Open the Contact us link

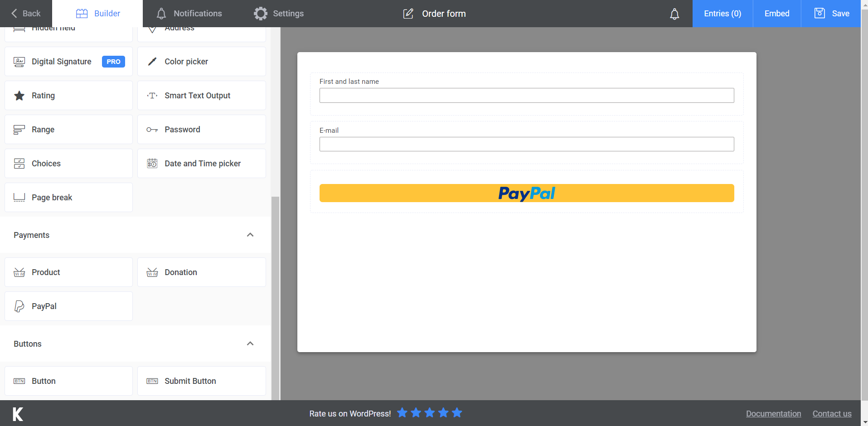[832, 413]
